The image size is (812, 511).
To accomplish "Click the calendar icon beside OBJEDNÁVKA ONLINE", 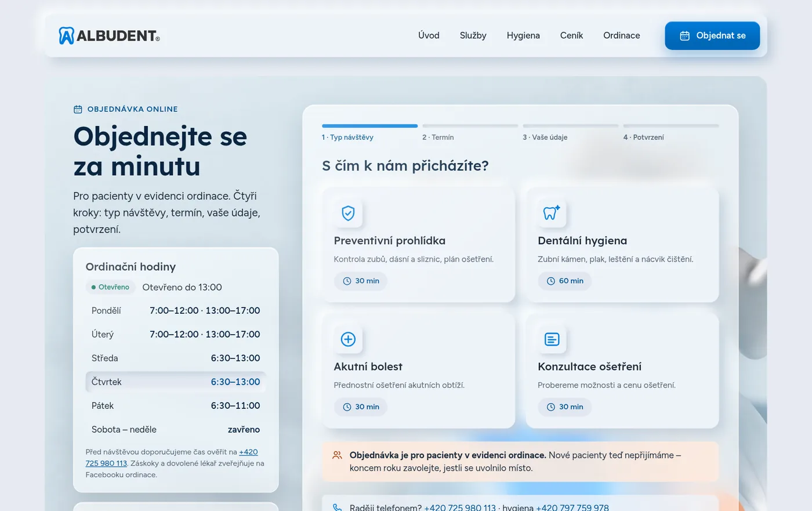I will [78, 109].
